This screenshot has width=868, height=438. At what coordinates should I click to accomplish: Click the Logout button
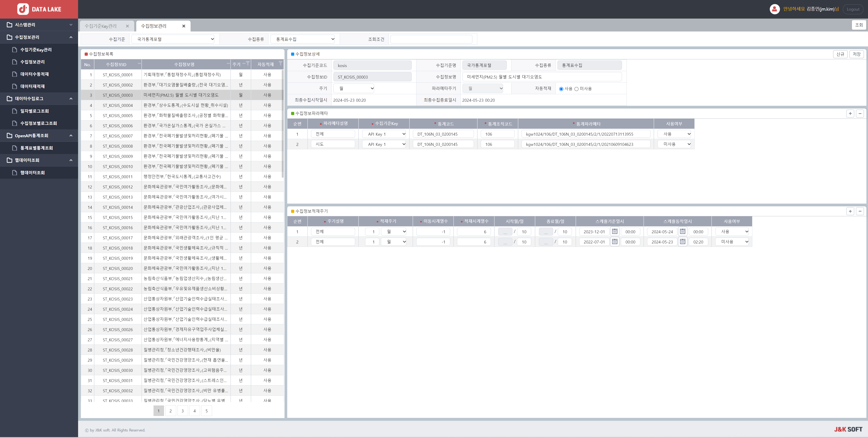853,9
